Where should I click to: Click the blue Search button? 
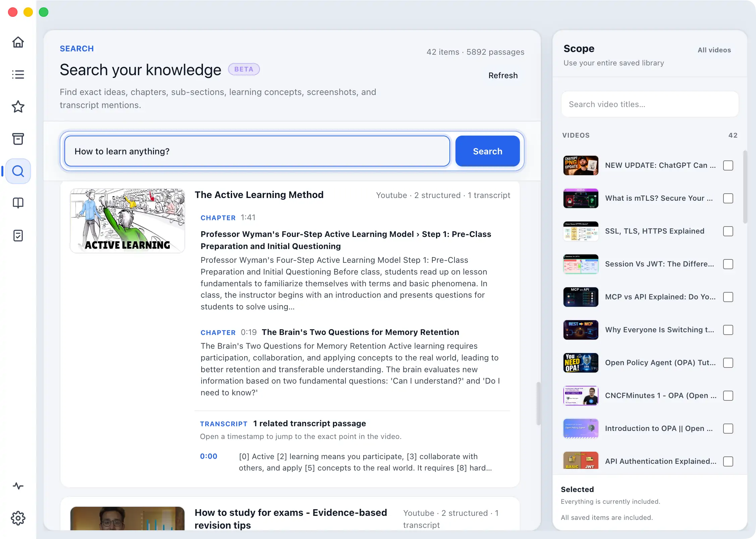(x=487, y=151)
